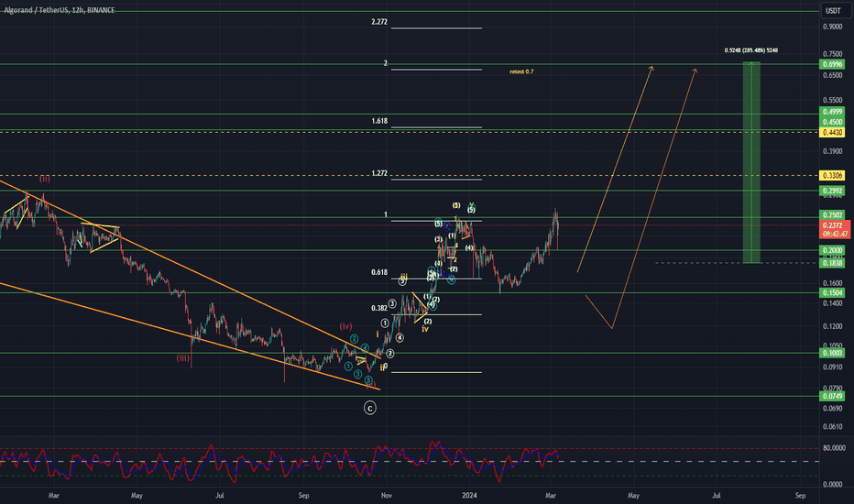Click the 0.4500 green price label

[x=832, y=122]
